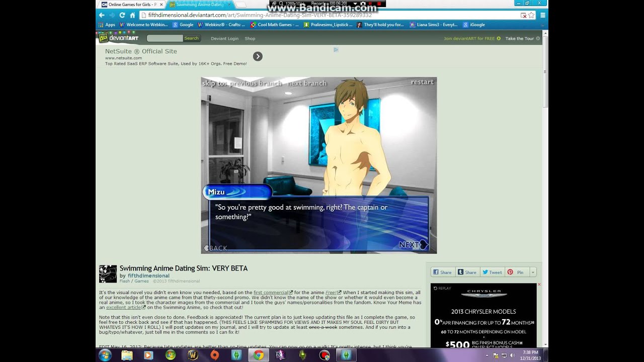Click the Replay icon on Chrysler ad

442,288
